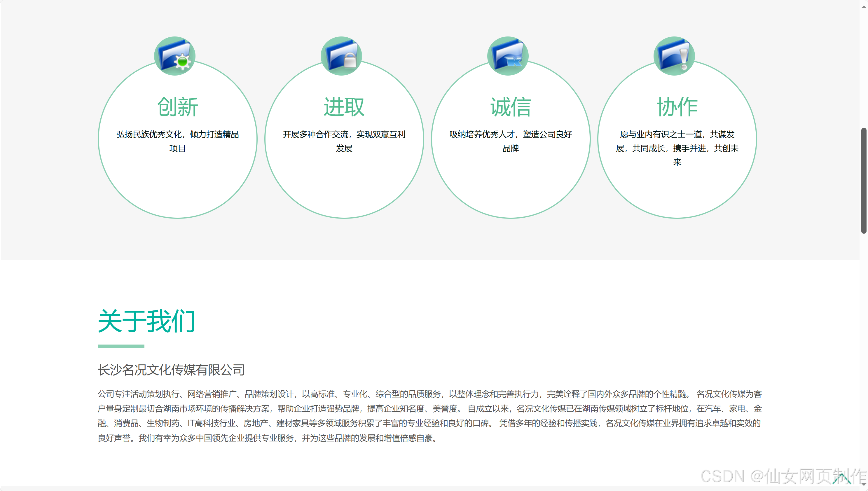
Task: Click the 协作 heading in fourth circle
Action: pos(677,107)
